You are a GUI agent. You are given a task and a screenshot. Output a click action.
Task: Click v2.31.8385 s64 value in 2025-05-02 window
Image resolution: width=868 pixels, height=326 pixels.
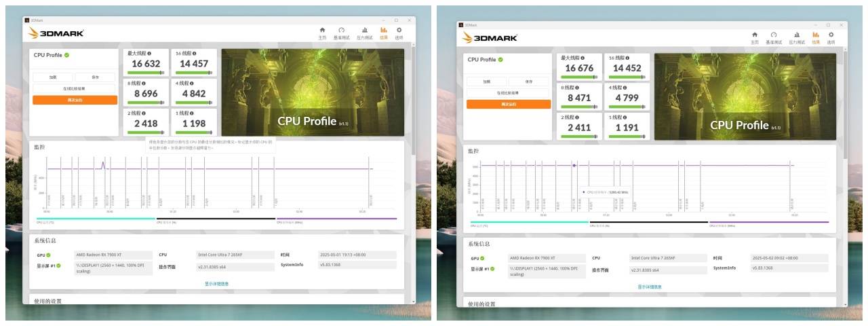click(668, 270)
